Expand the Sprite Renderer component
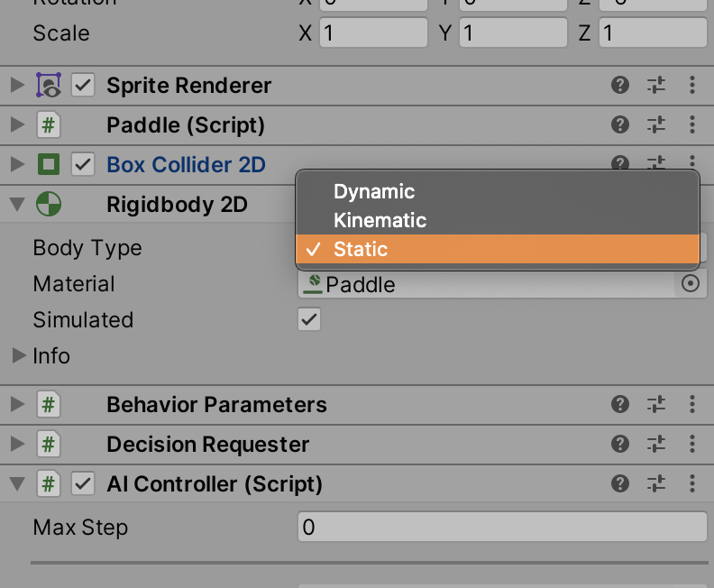 pos(16,86)
